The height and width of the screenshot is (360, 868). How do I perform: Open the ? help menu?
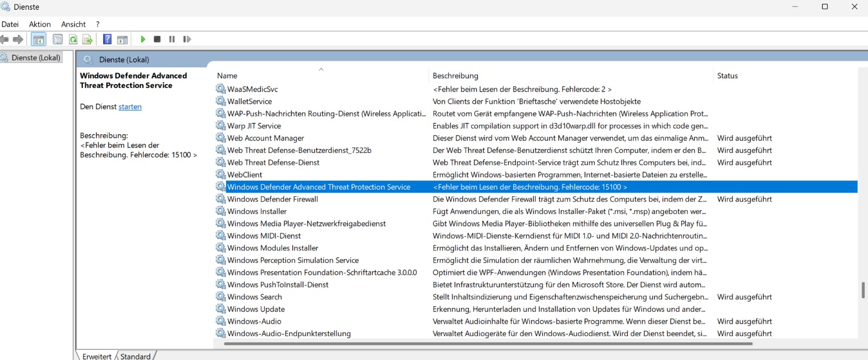click(x=98, y=24)
